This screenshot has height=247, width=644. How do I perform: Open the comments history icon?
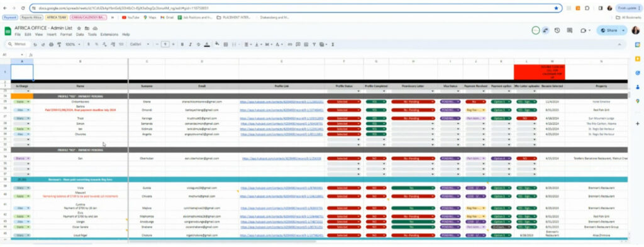pyautogui.click(x=570, y=30)
